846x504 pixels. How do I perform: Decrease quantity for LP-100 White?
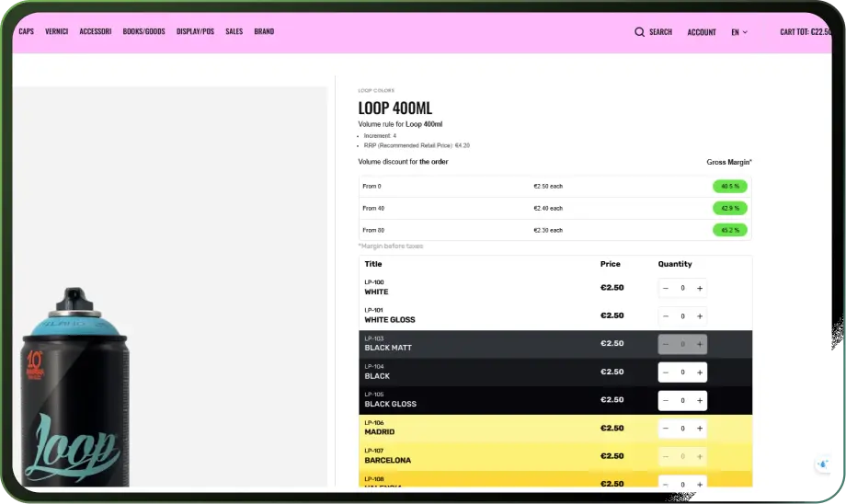pyautogui.click(x=665, y=288)
